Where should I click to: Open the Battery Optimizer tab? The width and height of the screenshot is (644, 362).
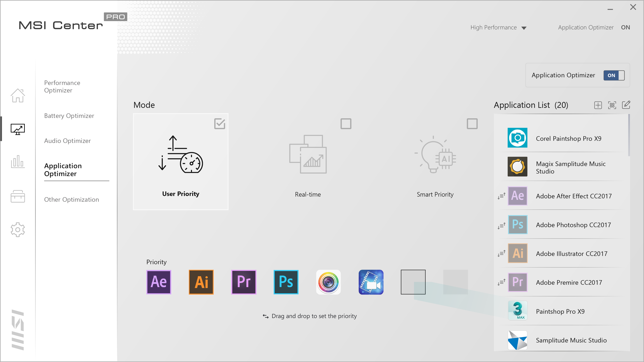click(69, 116)
